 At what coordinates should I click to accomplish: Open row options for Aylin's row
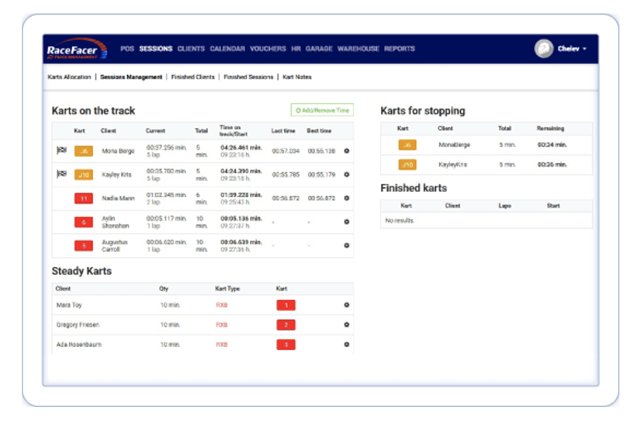click(x=346, y=222)
